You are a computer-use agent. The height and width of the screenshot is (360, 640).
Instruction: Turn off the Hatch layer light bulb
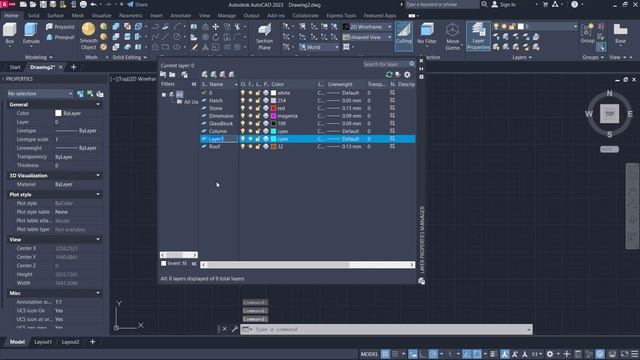[243, 100]
